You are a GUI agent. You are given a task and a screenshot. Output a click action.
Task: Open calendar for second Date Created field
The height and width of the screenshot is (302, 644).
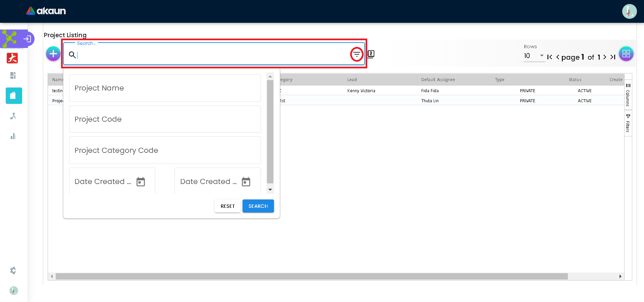pos(246,182)
